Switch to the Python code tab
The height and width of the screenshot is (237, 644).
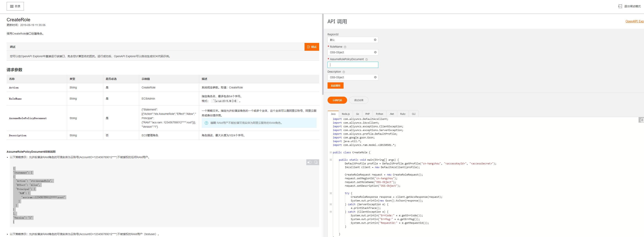pos(379,114)
